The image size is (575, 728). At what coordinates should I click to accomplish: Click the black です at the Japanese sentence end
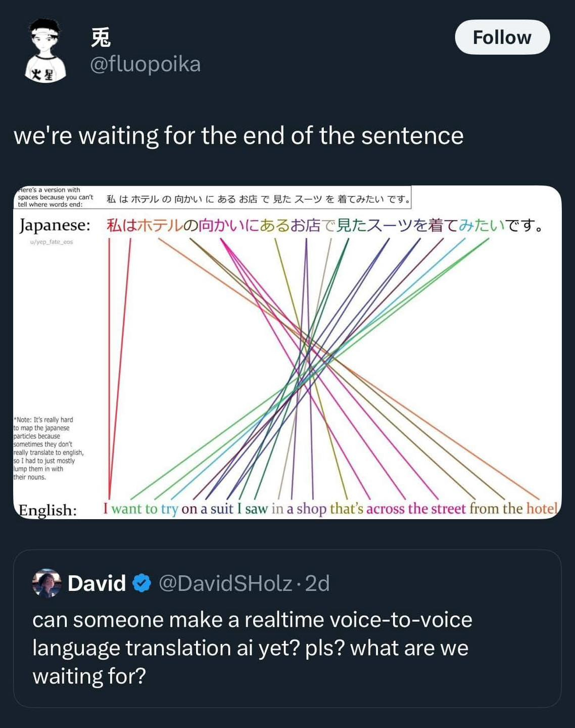pyautogui.click(x=521, y=225)
